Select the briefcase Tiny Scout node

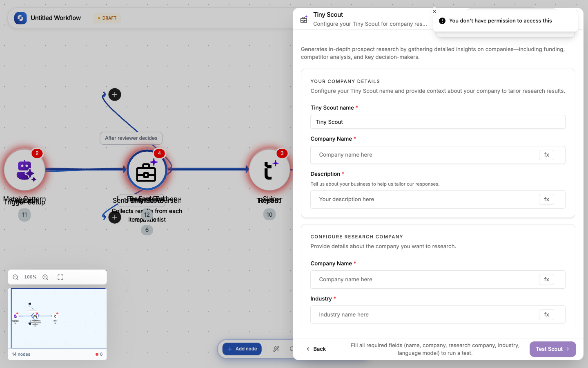[x=147, y=170]
